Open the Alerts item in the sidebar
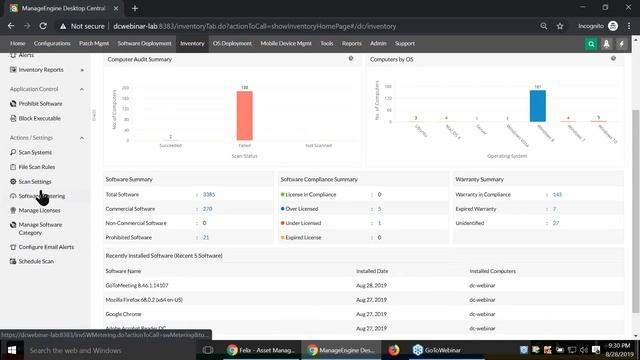 [x=26, y=56]
